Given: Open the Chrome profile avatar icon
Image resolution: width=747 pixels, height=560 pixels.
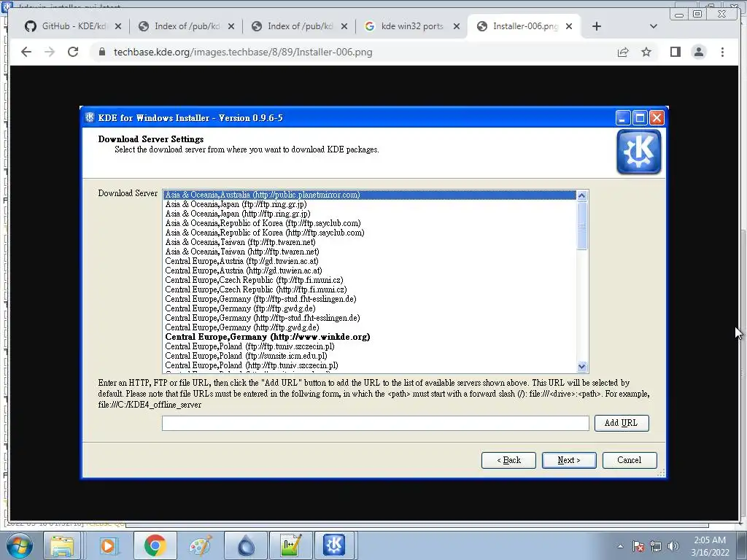Looking at the screenshot, I should [x=698, y=52].
